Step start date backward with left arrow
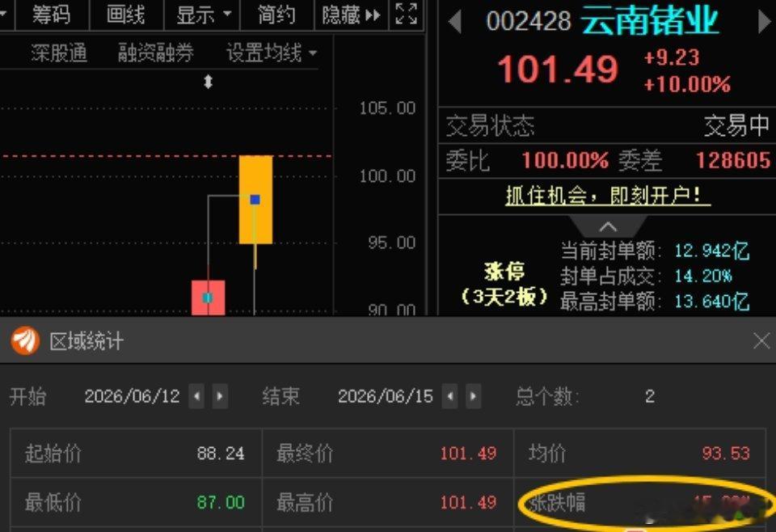Viewport: 776px width, 532px height. (x=197, y=396)
